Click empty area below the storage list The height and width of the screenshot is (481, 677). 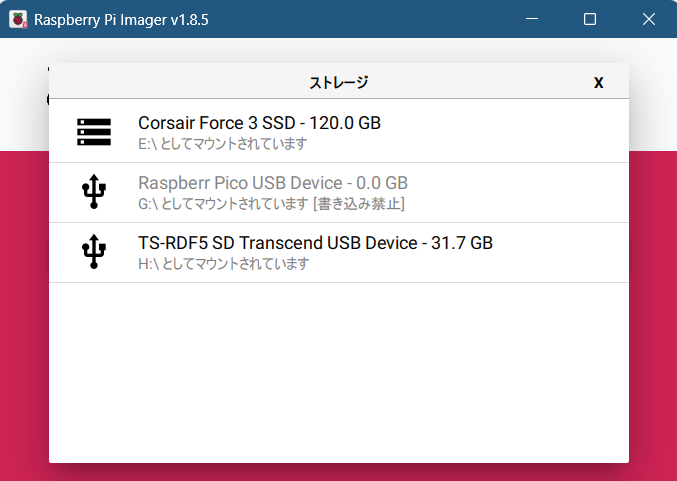click(339, 371)
